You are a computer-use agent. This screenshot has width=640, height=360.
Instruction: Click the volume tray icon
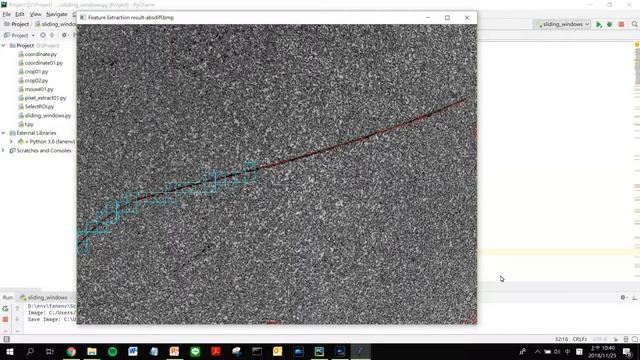tap(557, 352)
